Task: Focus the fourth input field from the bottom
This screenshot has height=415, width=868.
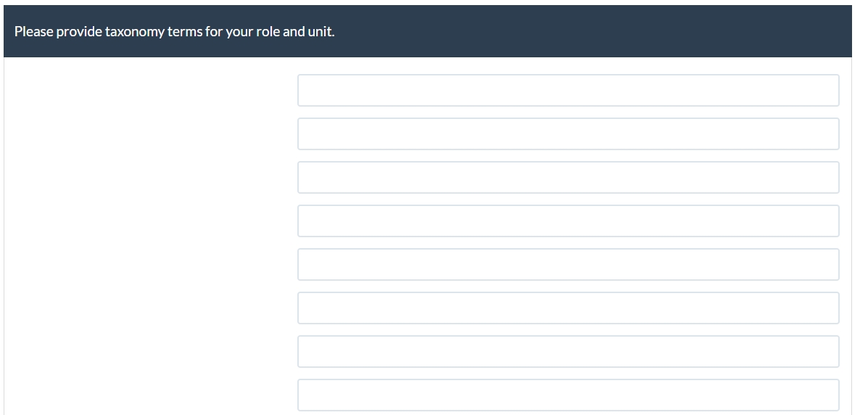Action: click(x=568, y=264)
